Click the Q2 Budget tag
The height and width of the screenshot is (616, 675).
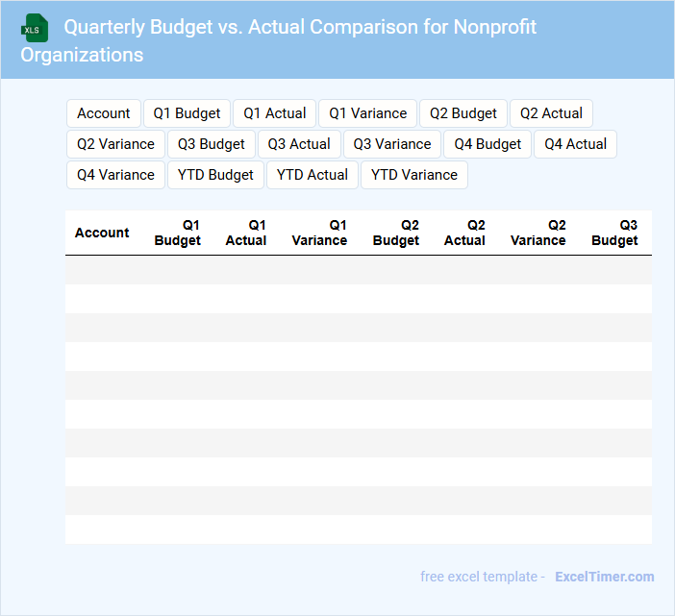463,113
